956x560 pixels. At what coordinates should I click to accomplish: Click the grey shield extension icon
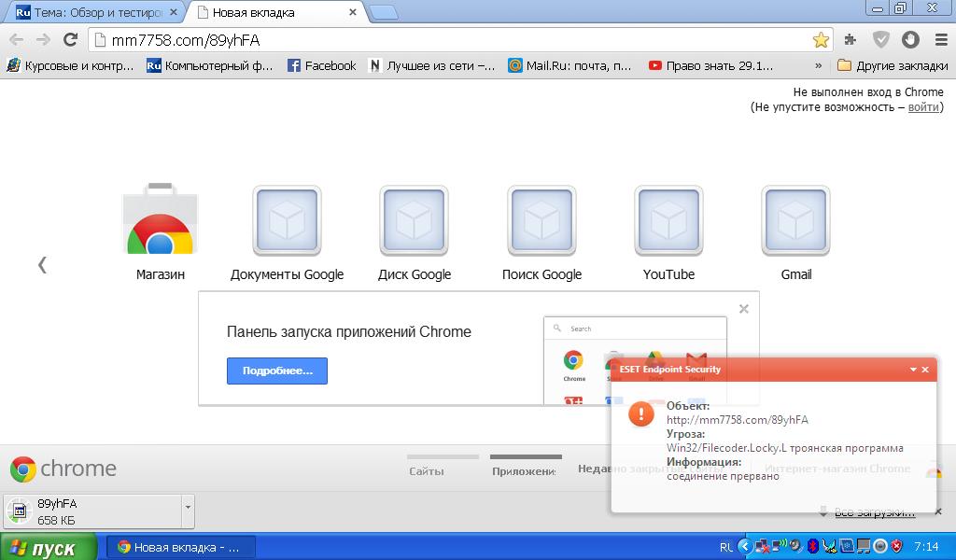pos(880,40)
